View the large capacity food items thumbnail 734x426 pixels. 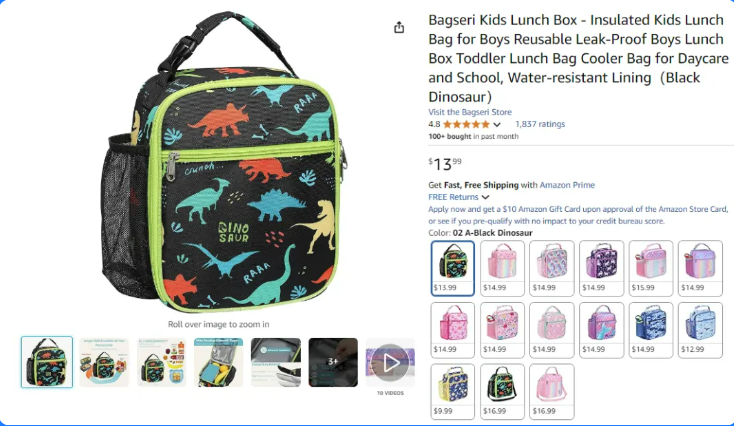161,362
